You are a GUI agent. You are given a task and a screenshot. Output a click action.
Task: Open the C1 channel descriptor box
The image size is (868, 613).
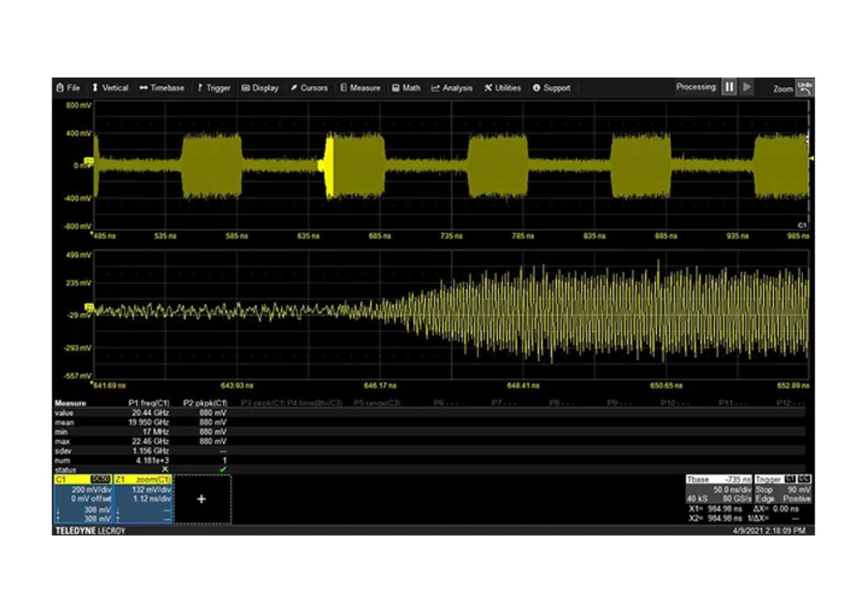point(83,498)
